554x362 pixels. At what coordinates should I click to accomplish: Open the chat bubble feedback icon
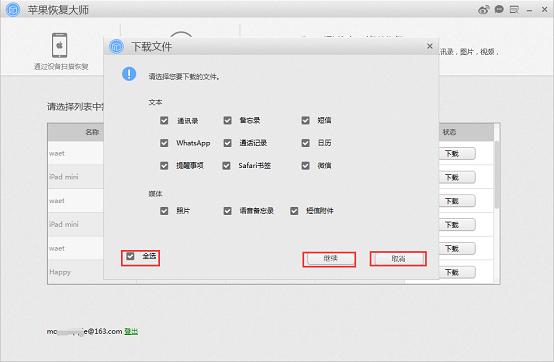coord(499,9)
